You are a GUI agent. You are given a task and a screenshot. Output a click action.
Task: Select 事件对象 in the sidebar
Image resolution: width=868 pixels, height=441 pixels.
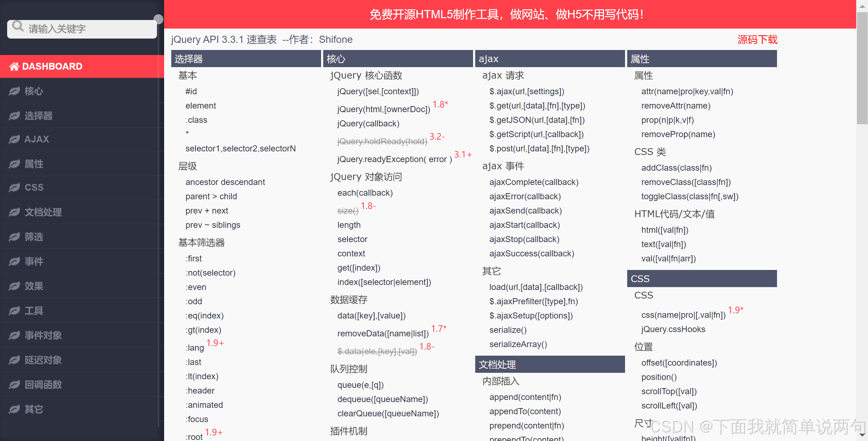43,335
